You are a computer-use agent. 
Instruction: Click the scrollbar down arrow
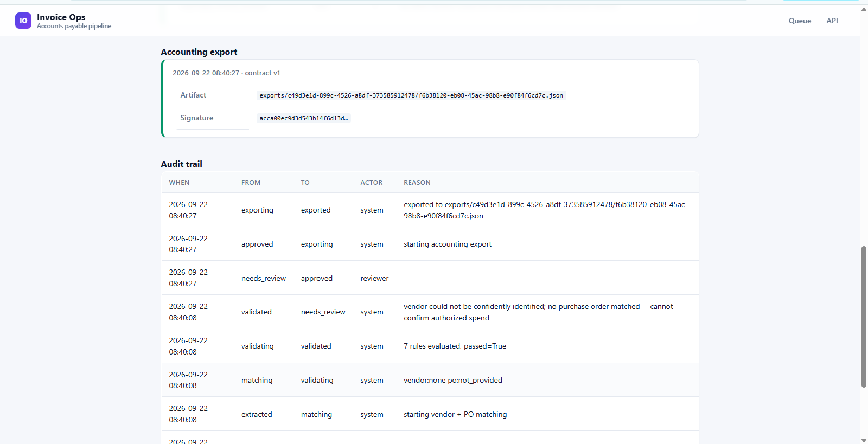864,440
